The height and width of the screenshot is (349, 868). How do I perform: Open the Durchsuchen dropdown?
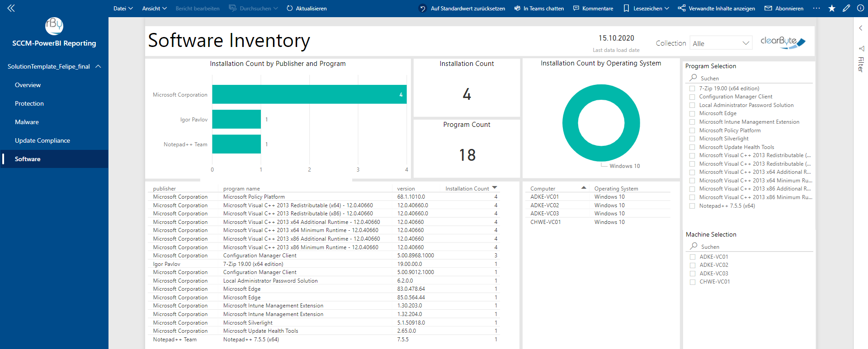tap(276, 8)
